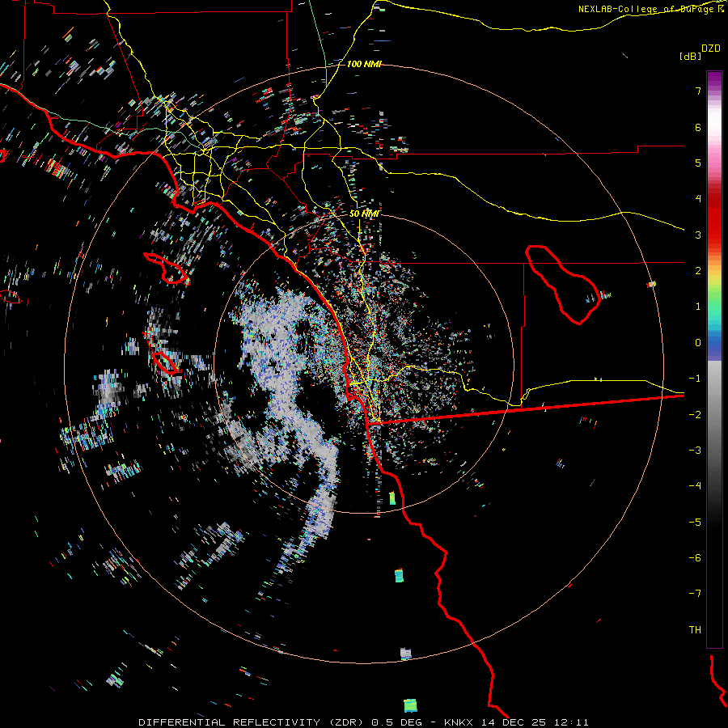The height and width of the screenshot is (728, 728).
Task: Click the 5 value on color scale
Action: pyautogui.click(x=698, y=163)
